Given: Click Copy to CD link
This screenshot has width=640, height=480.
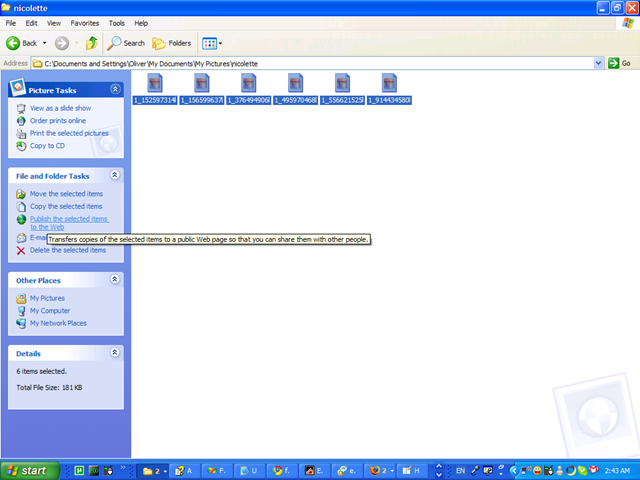Looking at the screenshot, I should tap(47, 146).
